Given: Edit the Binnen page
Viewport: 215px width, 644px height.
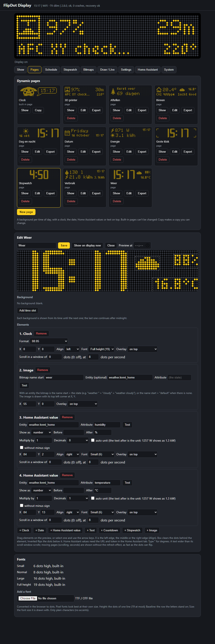Looking at the screenshot, I should pos(175,110).
